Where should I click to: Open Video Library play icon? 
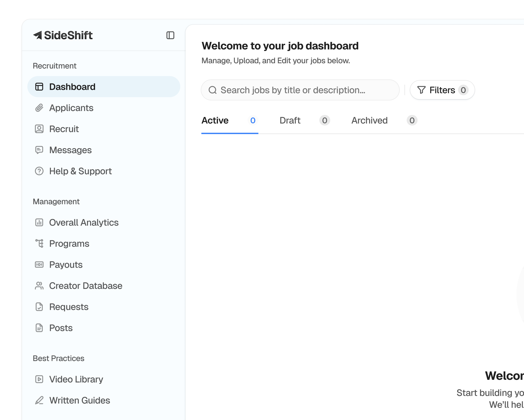point(39,379)
